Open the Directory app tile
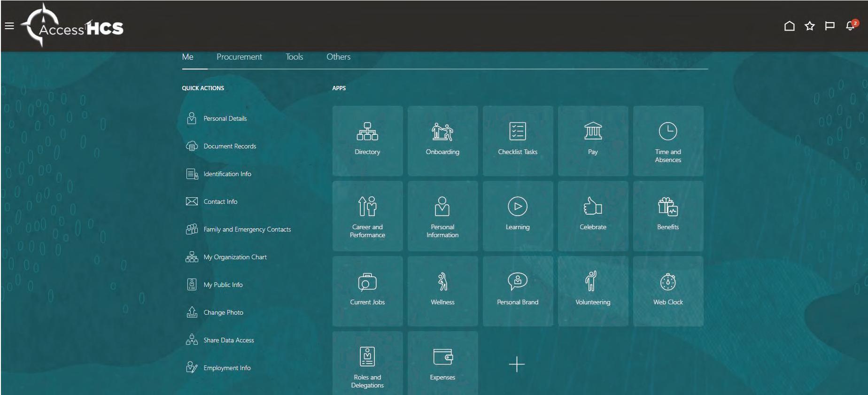868x395 pixels. click(x=367, y=141)
